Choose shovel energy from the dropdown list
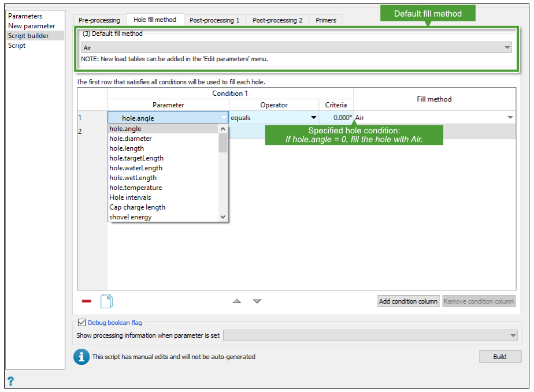 (163, 218)
